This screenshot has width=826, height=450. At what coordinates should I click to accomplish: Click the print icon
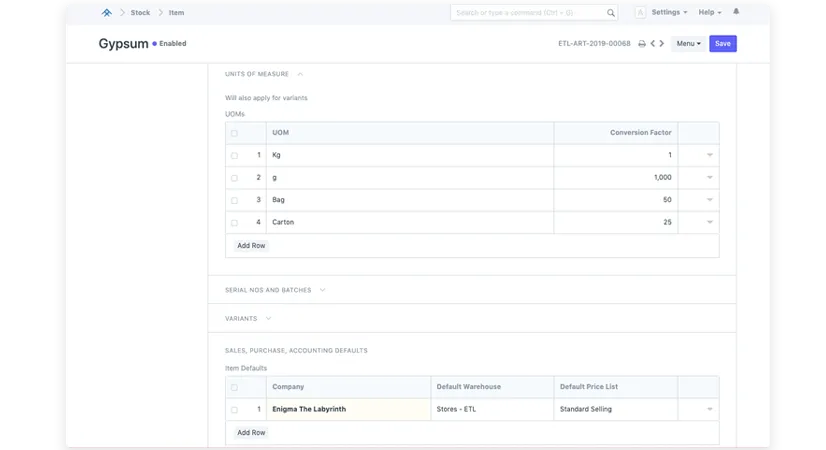(642, 44)
